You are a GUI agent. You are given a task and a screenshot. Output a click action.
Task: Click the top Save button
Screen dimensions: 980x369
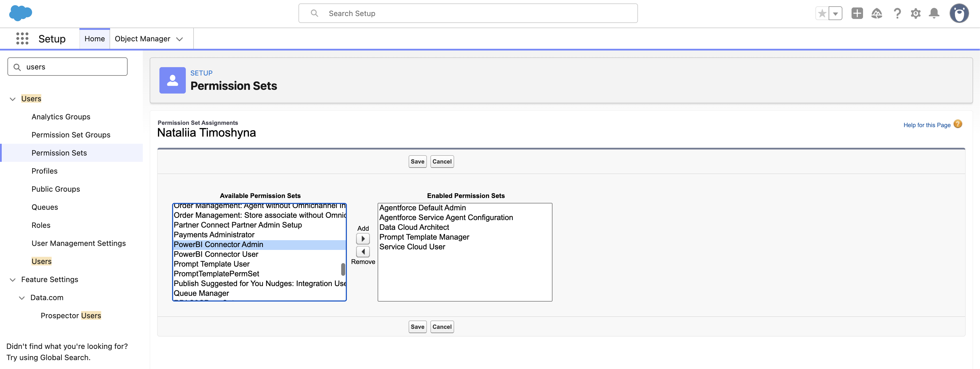click(417, 162)
